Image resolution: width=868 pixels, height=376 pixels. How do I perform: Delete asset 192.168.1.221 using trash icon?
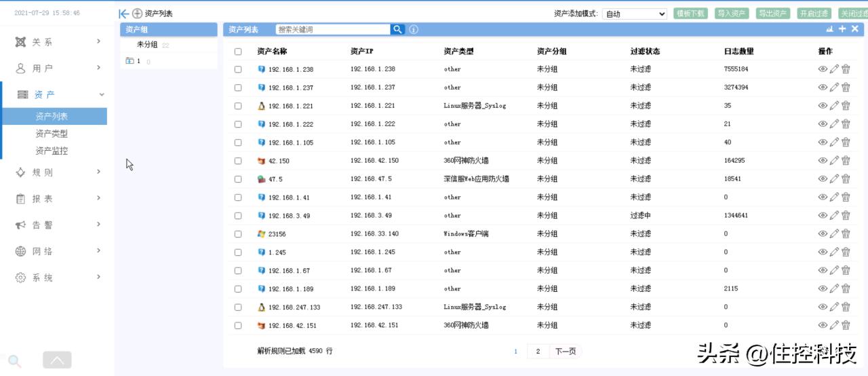tap(846, 105)
